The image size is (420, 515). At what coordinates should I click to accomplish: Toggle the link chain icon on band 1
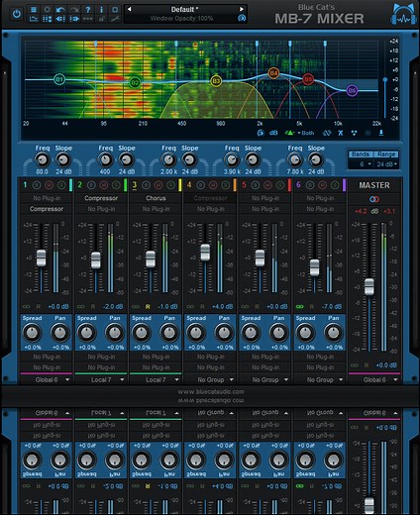pos(26,307)
